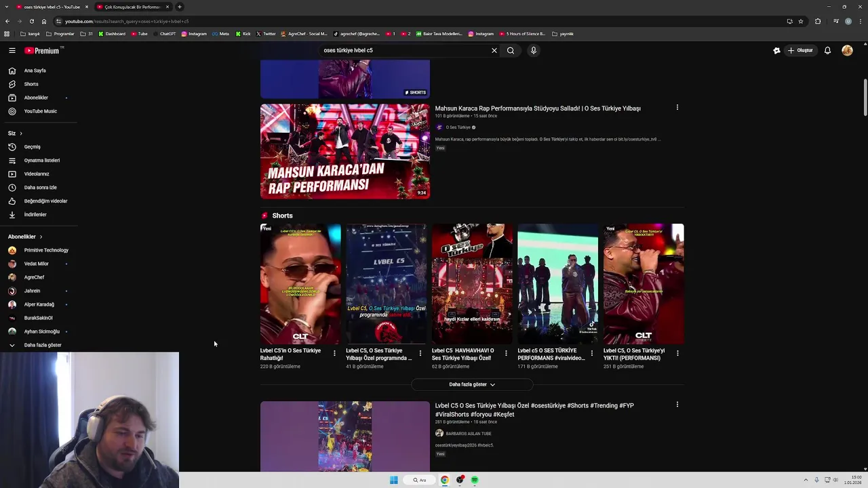Expand the Siz section chevron

pyautogui.click(x=21, y=134)
